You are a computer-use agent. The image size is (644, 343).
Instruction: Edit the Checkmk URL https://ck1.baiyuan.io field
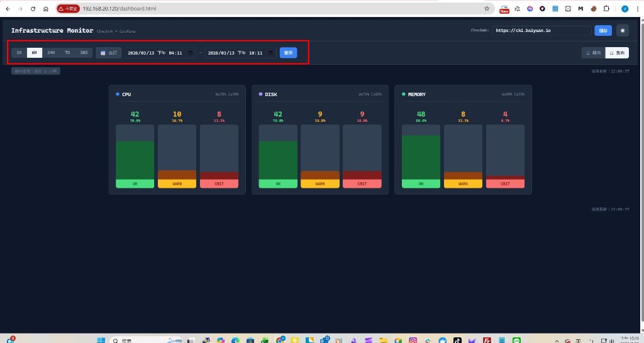(541, 30)
